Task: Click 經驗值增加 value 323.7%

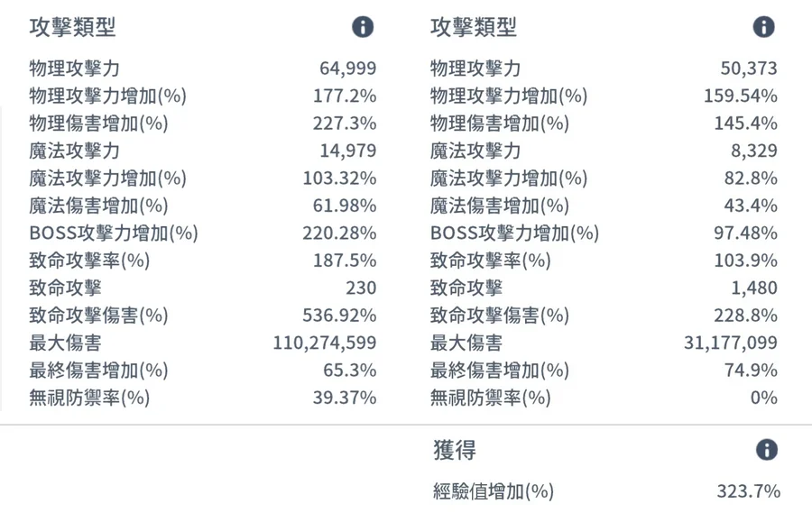Action: 748,491
